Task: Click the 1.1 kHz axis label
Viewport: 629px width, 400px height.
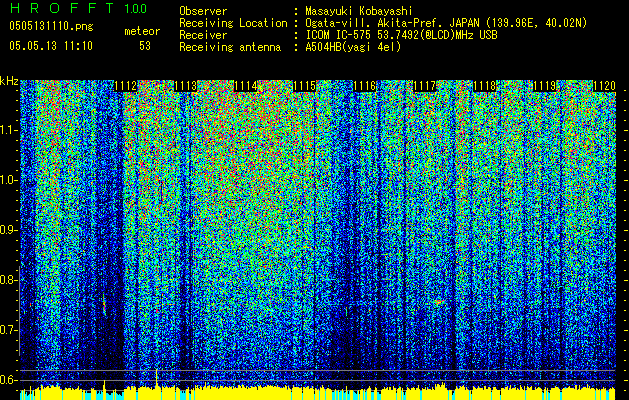Action: (9, 130)
